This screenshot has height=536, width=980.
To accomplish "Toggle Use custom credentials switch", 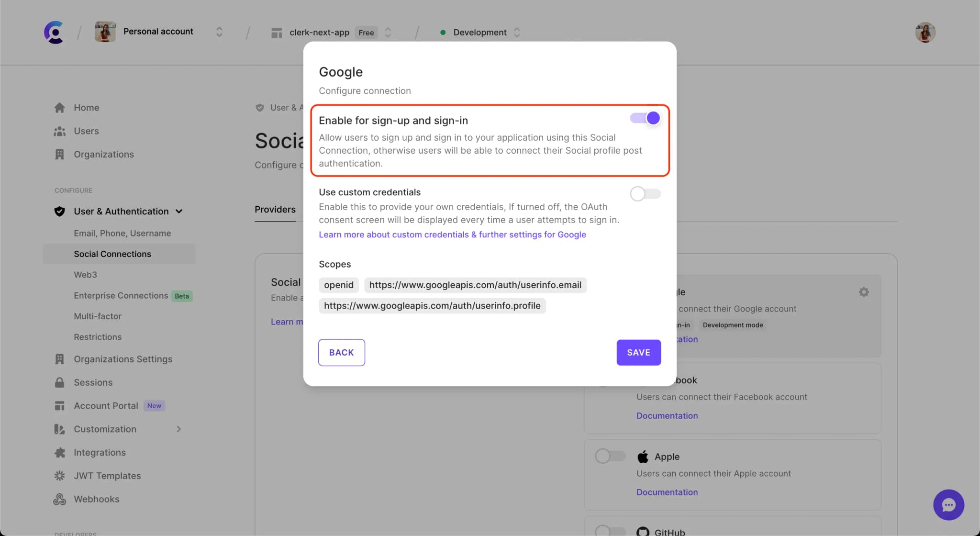I will 645,193.
